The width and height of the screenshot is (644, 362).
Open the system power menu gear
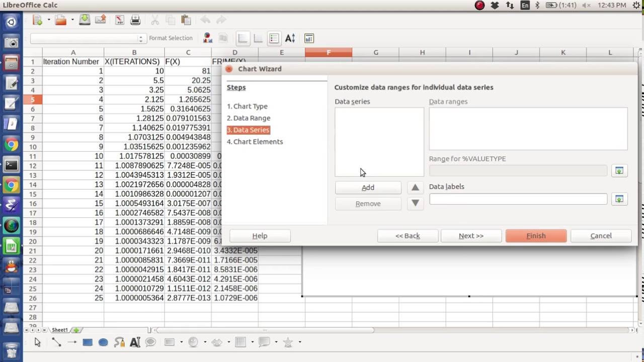coord(635,5)
